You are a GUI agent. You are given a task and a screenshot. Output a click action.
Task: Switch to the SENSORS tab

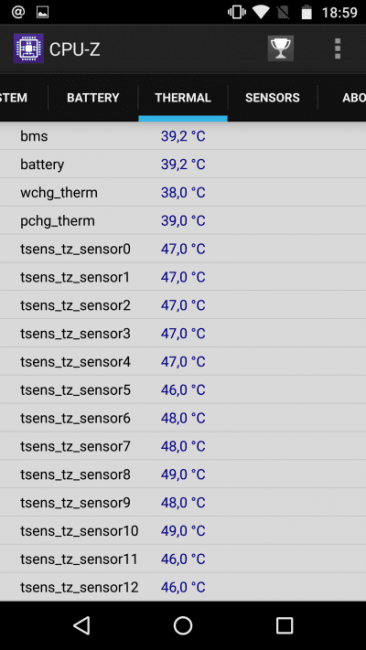272,98
